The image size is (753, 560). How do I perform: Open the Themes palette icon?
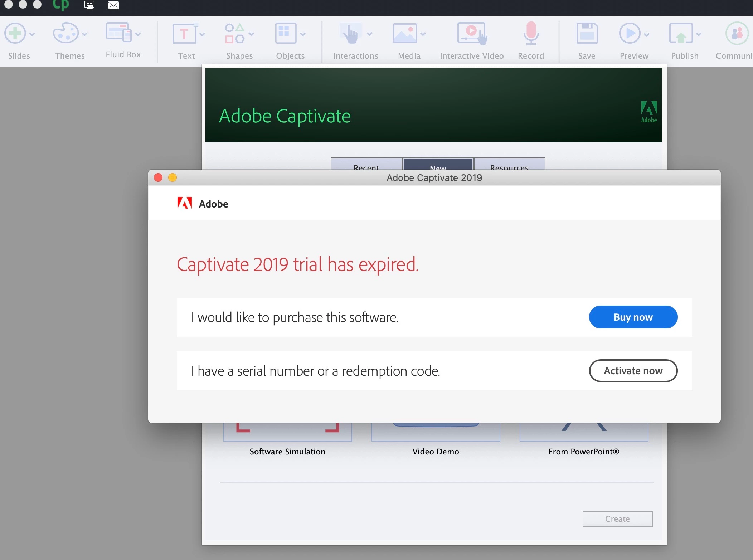point(65,34)
